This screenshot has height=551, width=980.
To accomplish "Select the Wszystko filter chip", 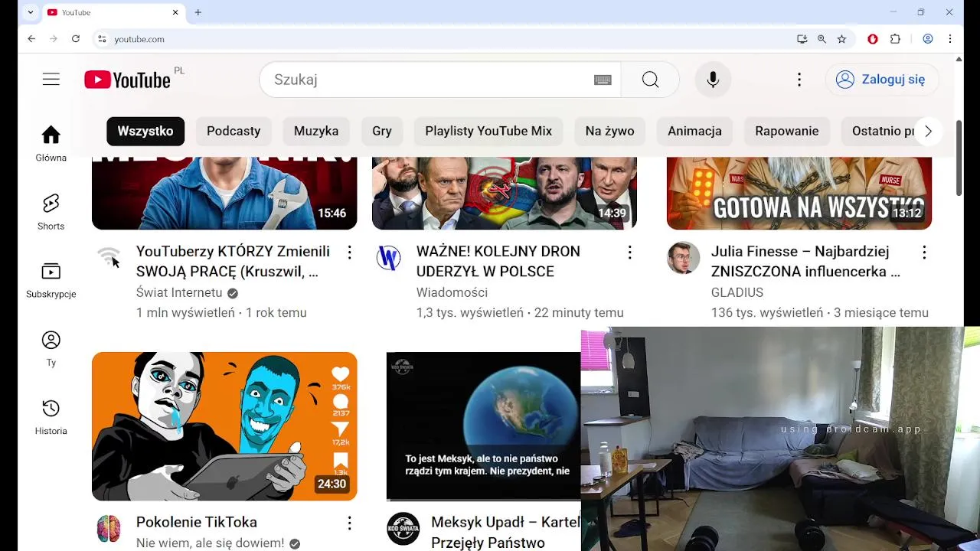I will 145,131.
